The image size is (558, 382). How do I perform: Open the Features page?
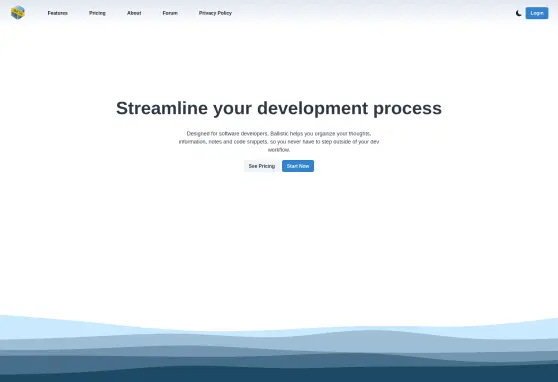point(58,13)
